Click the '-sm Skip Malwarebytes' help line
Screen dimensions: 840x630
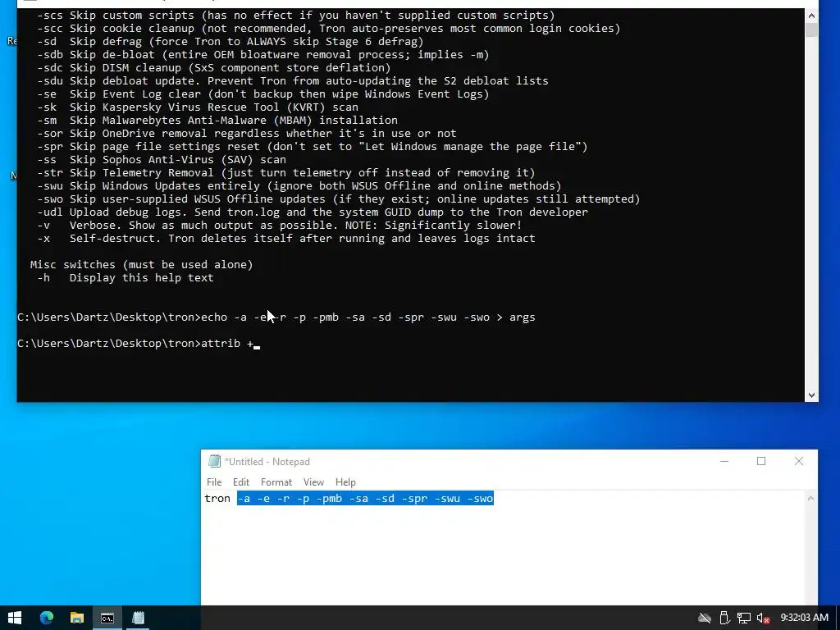pos(217,120)
